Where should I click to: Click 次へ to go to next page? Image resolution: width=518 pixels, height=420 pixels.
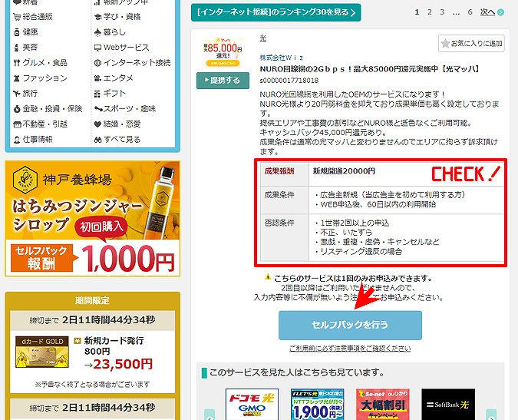click(487, 12)
